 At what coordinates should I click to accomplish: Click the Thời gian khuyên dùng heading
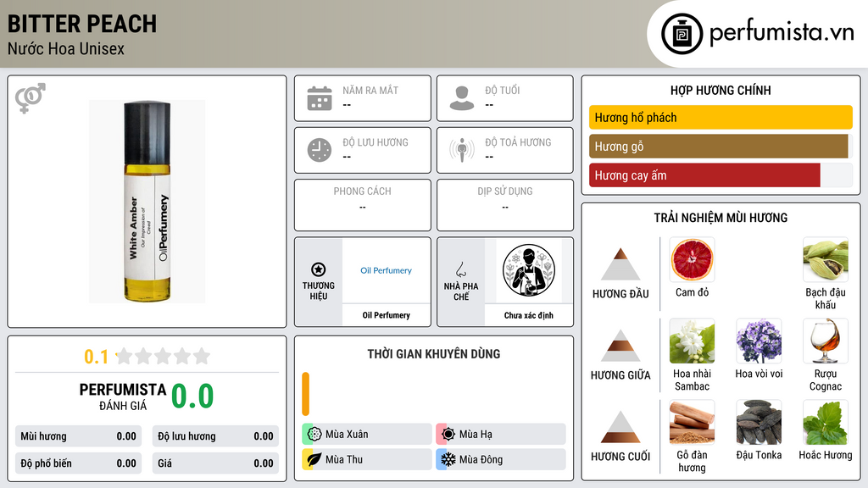434,353
